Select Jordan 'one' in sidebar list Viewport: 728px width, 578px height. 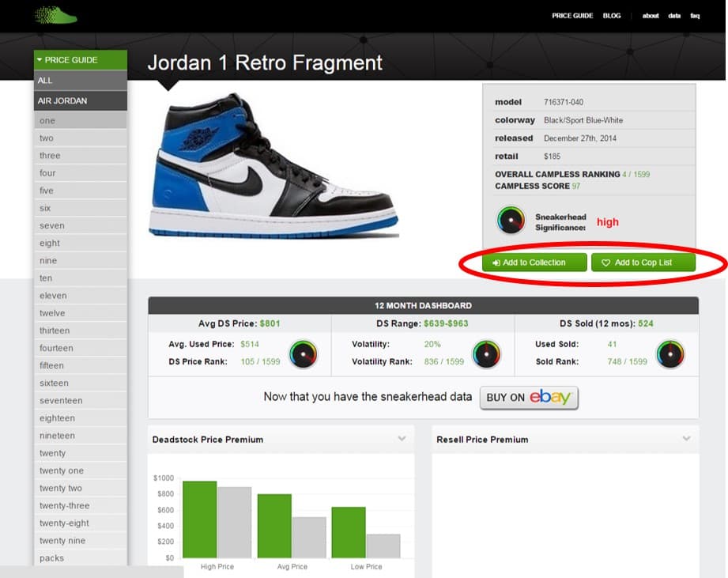81,121
